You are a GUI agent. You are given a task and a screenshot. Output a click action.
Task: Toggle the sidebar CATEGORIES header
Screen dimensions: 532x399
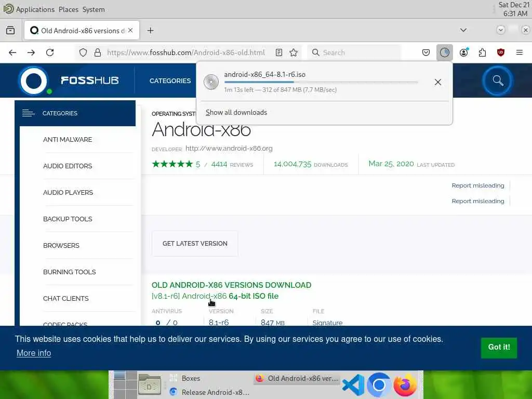75,113
